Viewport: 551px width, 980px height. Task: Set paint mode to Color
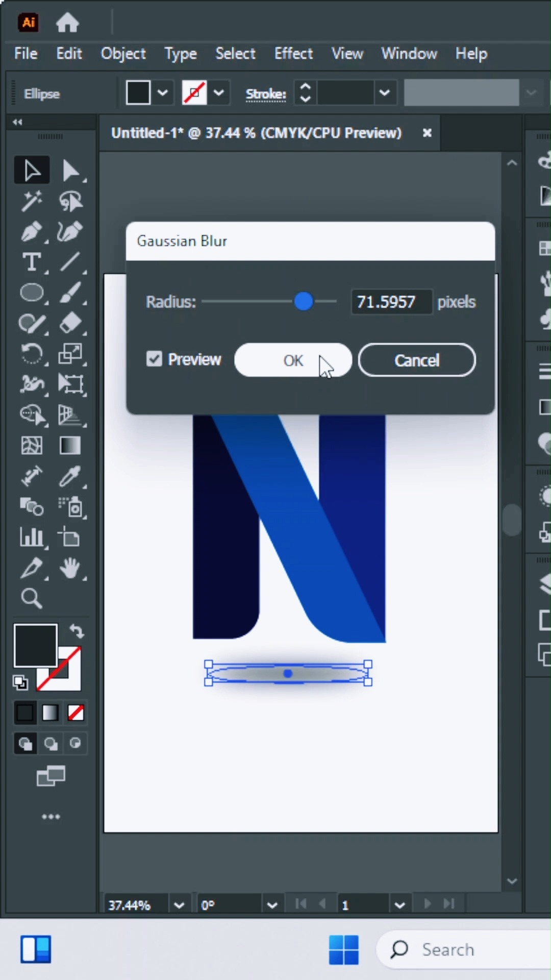(24, 713)
